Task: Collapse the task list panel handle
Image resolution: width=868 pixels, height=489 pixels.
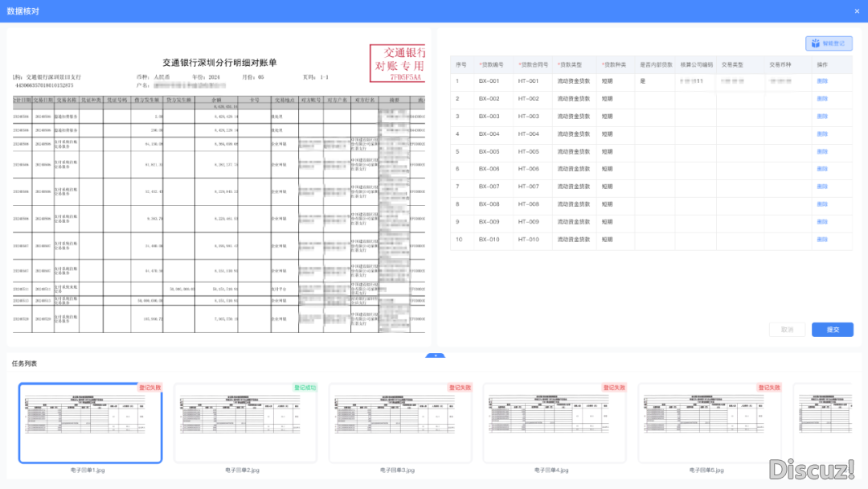Action: pos(435,355)
